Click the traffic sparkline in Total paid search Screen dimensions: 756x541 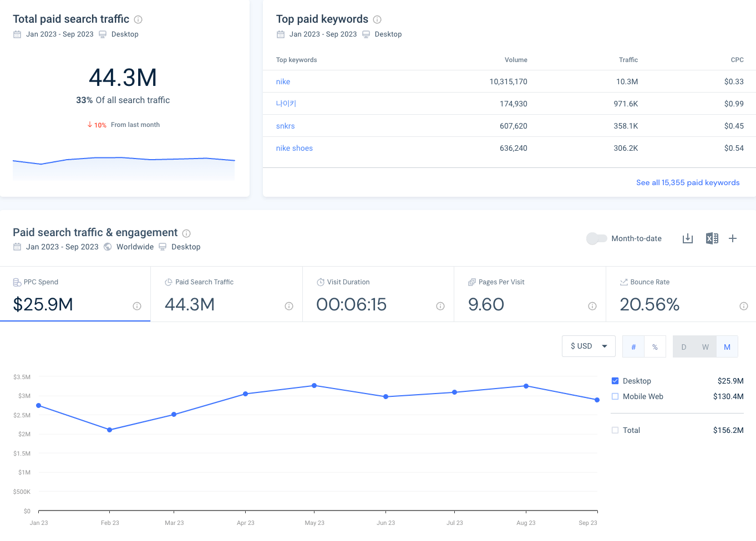[124, 168]
